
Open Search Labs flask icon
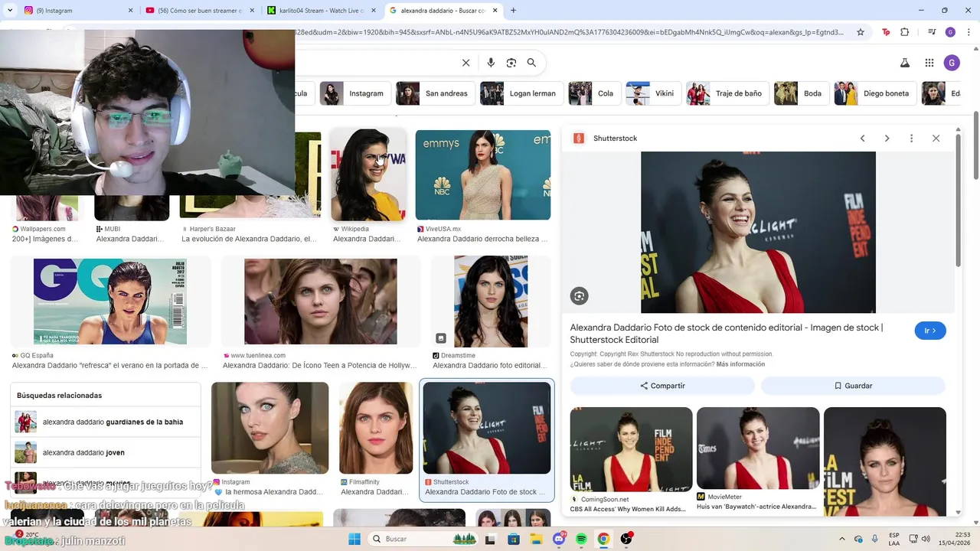[x=904, y=63]
